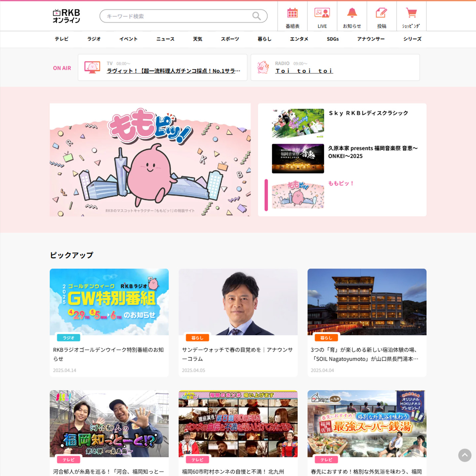Open the スポーツ menu
The height and width of the screenshot is (476, 476).
point(230,39)
